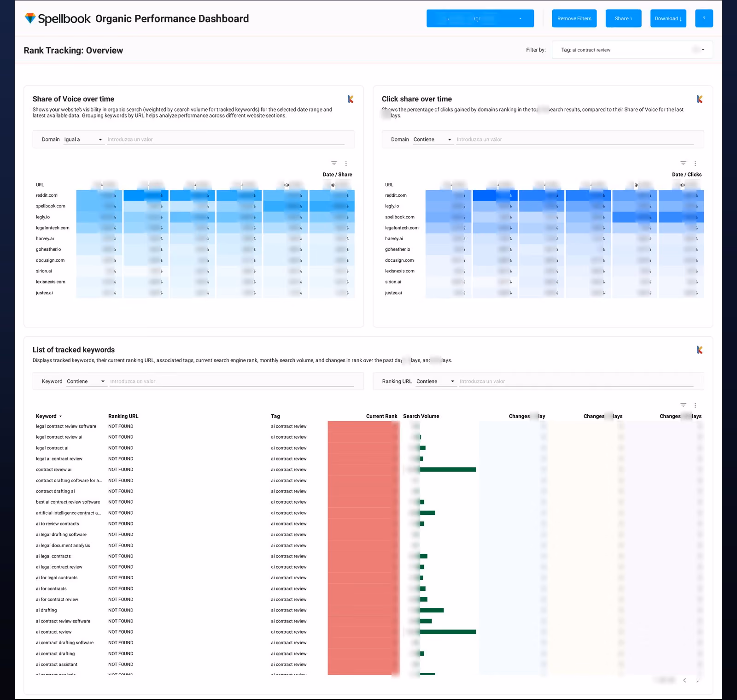This screenshot has width=737, height=700.
Task: Open the Domain 'Igual a' operator dropdown
Action: 83,140
